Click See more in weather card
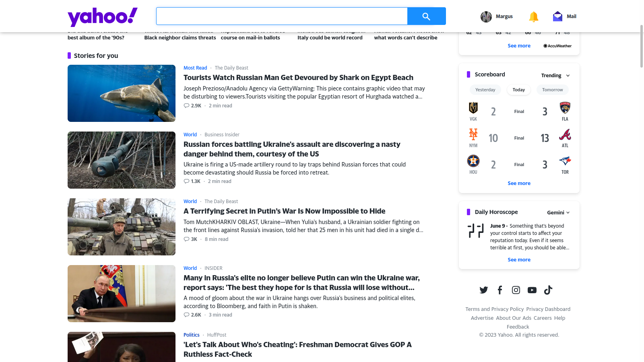 point(519,46)
